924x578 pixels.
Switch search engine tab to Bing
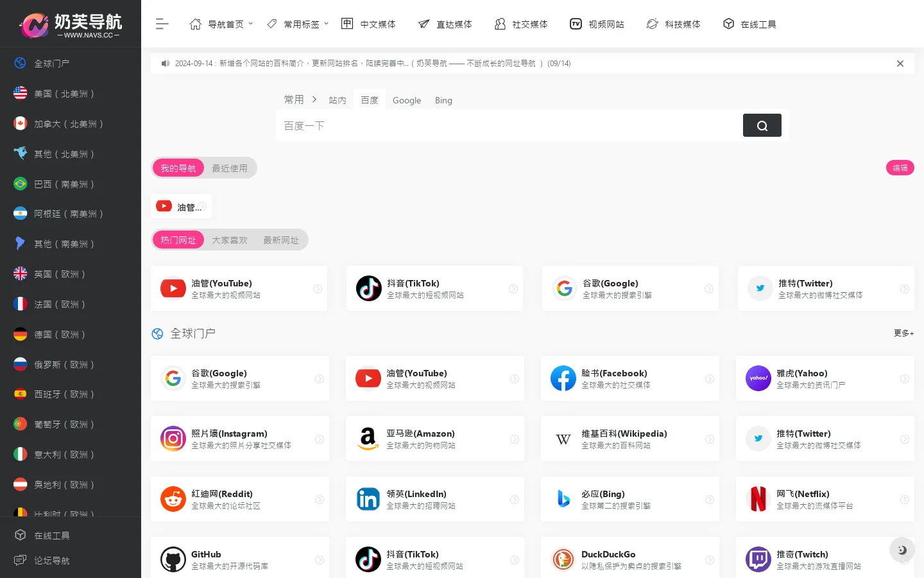443,100
